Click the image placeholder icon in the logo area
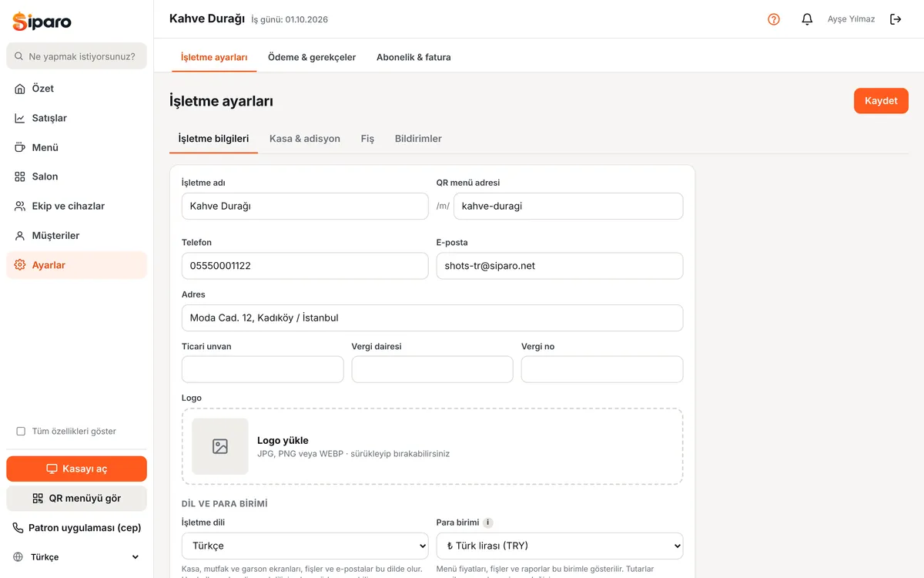 220,446
